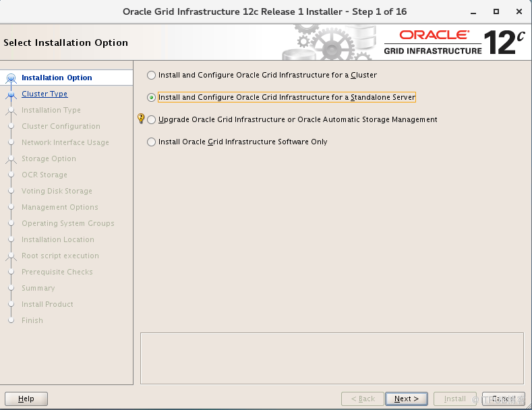
Task: Click the Installation Location step label
Action: pyautogui.click(x=58, y=239)
